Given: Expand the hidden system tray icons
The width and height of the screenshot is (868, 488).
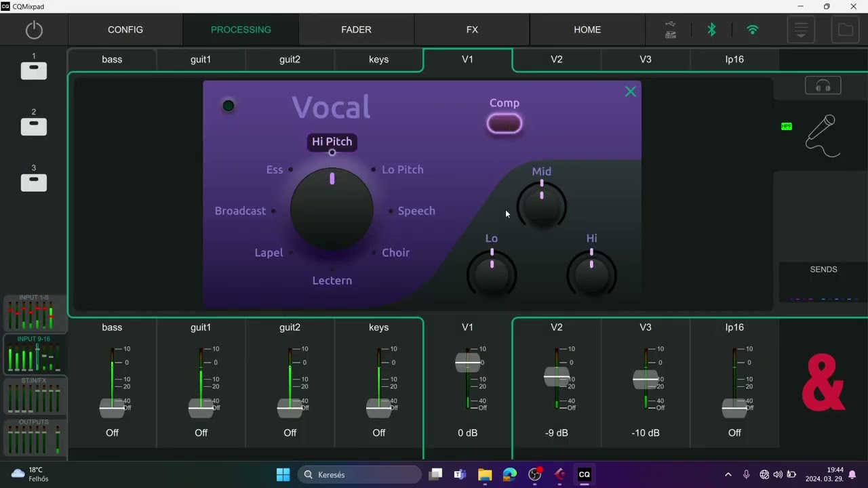Looking at the screenshot, I should click(x=728, y=474).
